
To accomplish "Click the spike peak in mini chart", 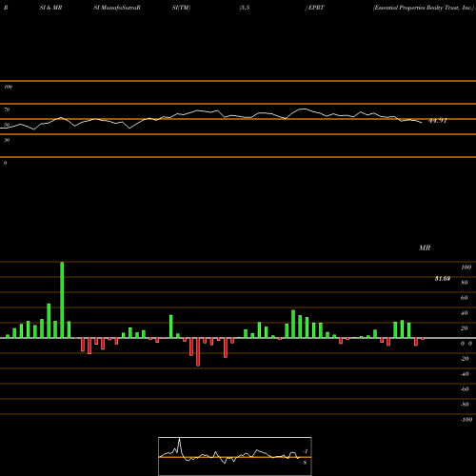I will 179,439.
